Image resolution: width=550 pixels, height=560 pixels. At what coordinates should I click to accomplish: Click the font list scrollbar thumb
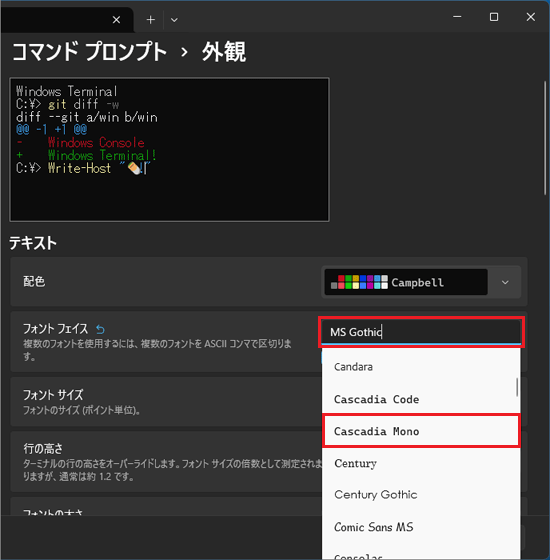[x=517, y=387]
